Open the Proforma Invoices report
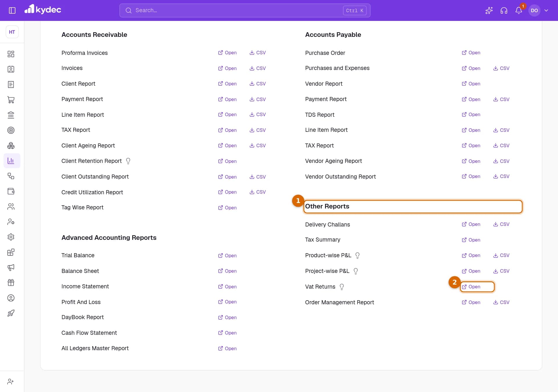The width and height of the screenshot is (558, 392). point(227,53)
